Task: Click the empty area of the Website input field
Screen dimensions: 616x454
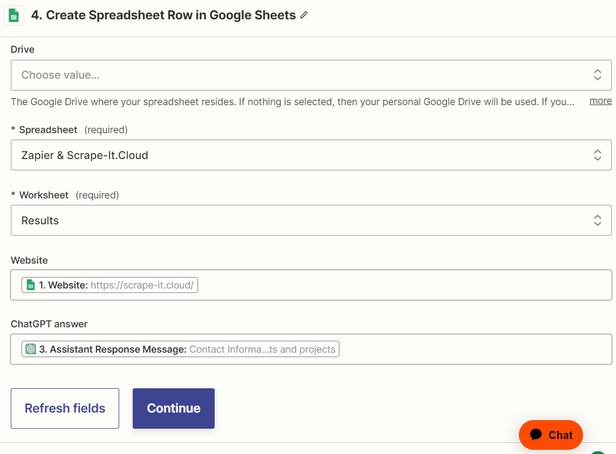Action: [x=400, y=285]
